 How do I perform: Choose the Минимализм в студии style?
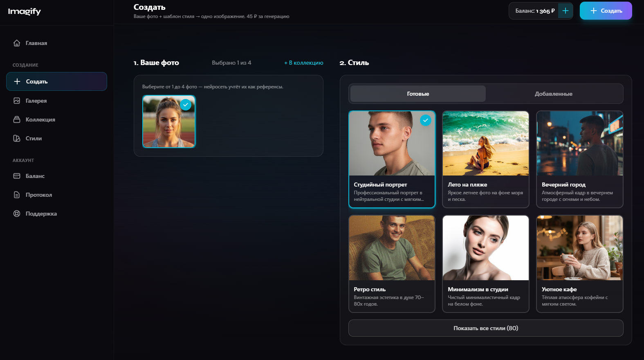(x=485, y=264)
